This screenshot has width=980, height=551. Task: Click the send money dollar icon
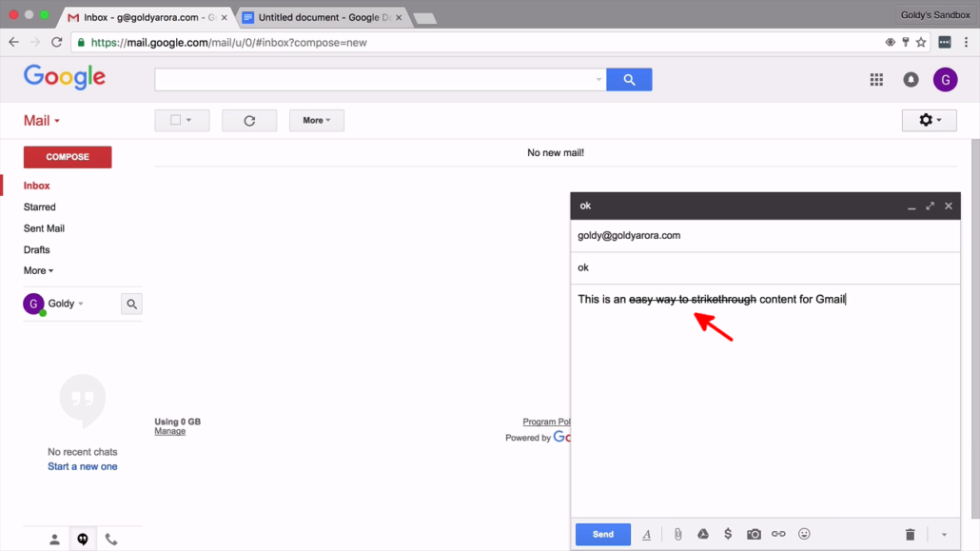[x=728, y=534]
